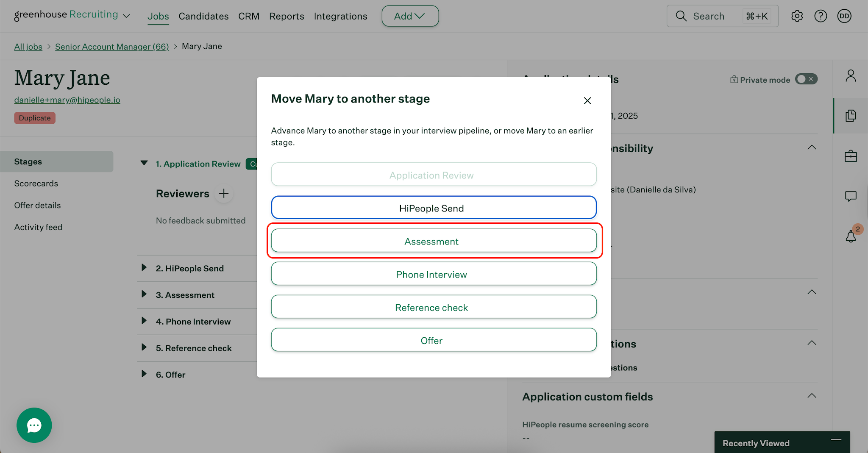The width and height of the screenshot is (868, 453).
Task: Select Offer details in the left menu
Action: coord(37,205)
